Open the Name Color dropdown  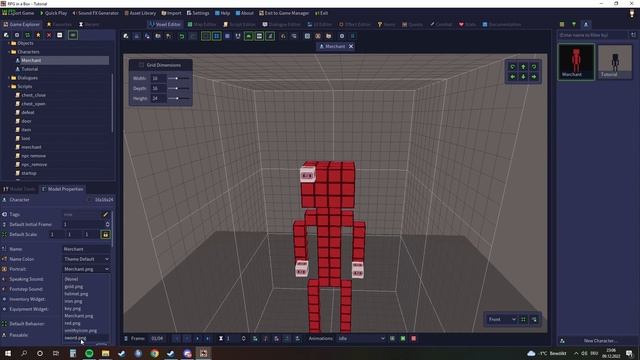(x=86, y=259)
